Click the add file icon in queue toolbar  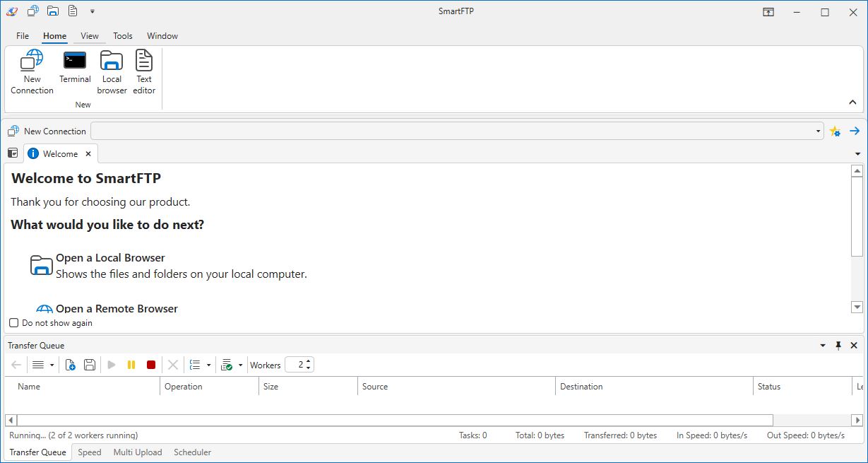71,365
